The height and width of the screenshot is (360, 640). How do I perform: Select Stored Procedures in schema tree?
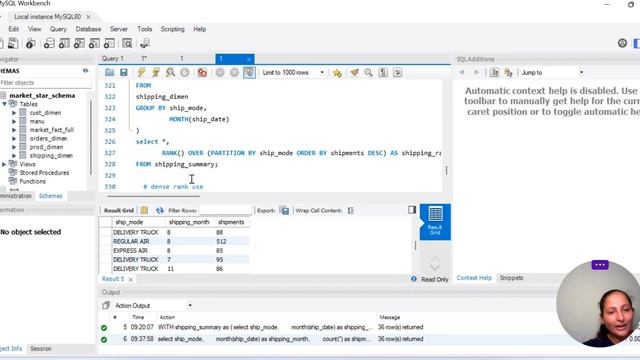click(x=44, y=173)
